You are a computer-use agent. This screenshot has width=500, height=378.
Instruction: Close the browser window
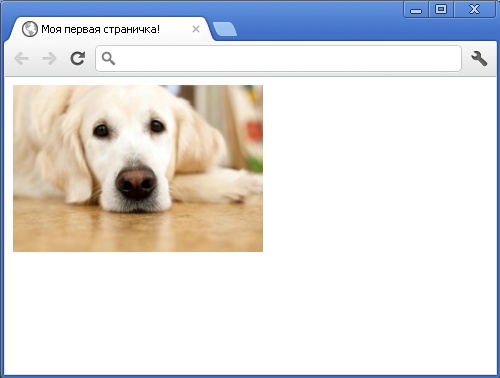(x=474, y=9)
